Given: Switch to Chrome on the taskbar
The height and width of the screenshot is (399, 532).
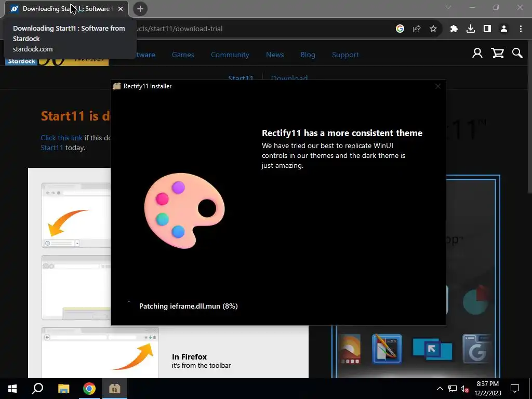Looking at the screenshot, I should [x=89, y=389].
